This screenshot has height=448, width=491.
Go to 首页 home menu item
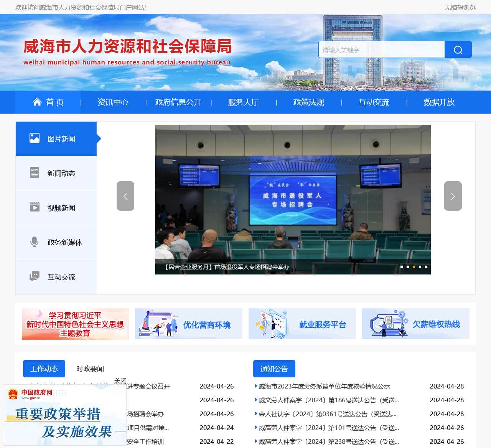[x=48, y=102]
